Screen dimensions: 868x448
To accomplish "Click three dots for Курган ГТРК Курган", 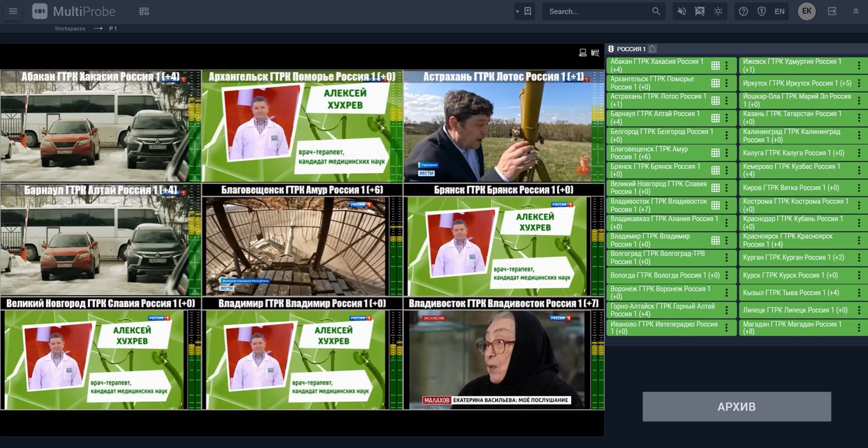I will tap(859, 258).
